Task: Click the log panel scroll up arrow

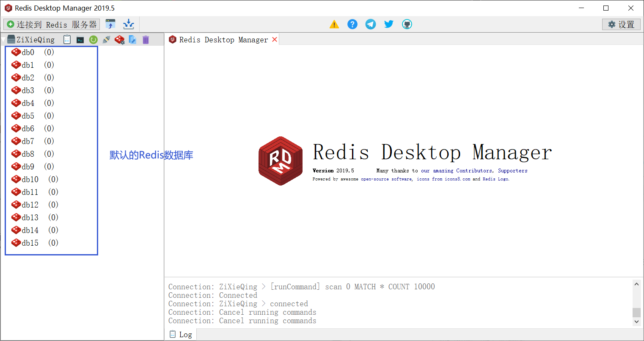Action: tap(637, 284)
